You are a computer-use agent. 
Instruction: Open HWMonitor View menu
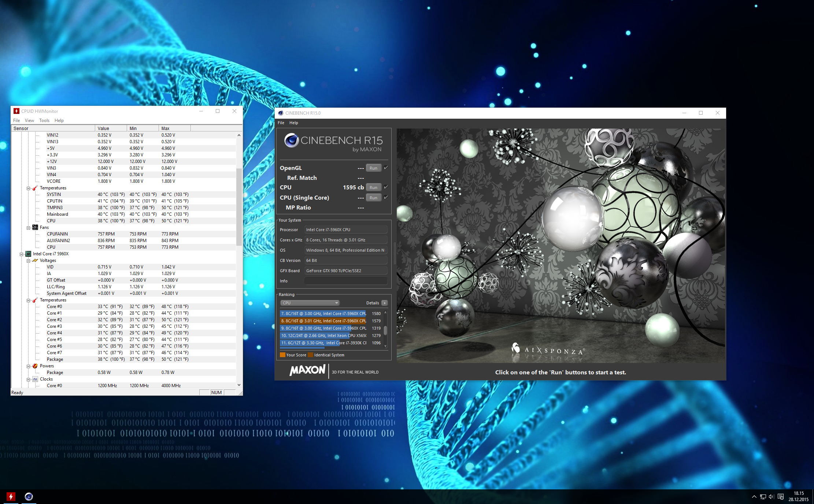click(x=29, y=120)
